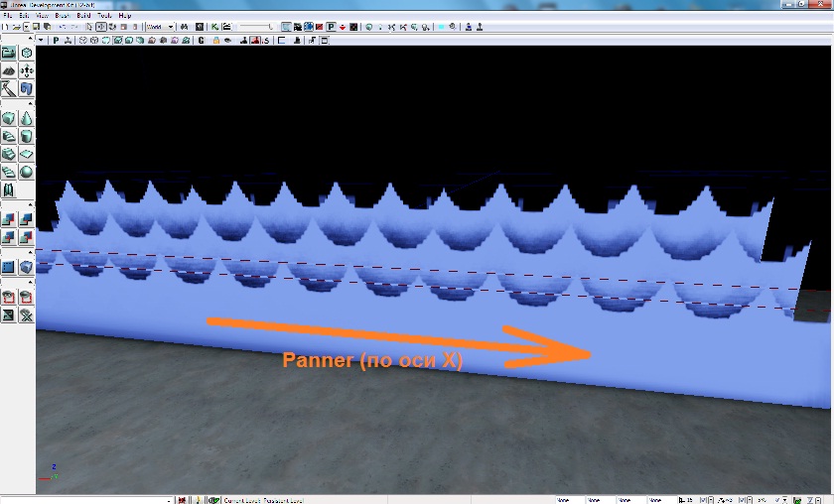Toggle the translate widget mode button
The width and height of the screenshot is (834, 504).
[x=100, y=27]
